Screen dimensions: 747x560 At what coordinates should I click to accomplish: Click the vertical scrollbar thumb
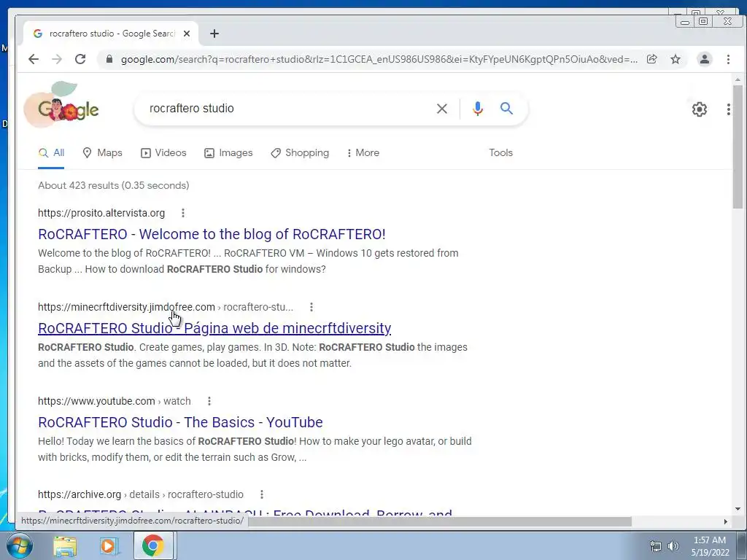(x=738, y=147)
